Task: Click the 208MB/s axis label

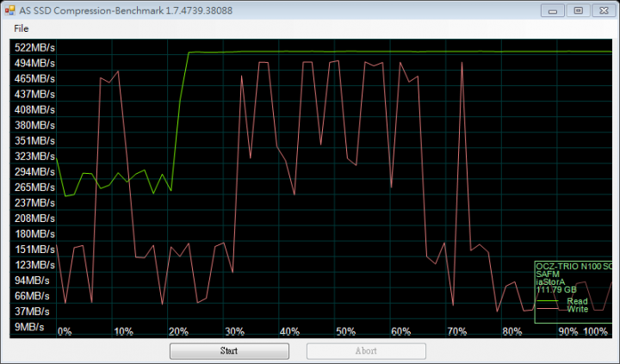Action: 34,219
